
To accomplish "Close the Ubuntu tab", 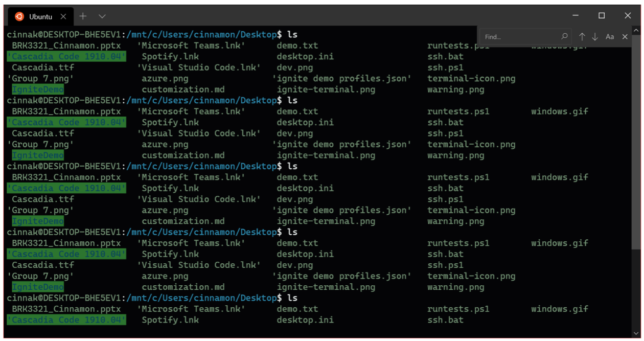I will pyautogui.click(x=63, y=16).
